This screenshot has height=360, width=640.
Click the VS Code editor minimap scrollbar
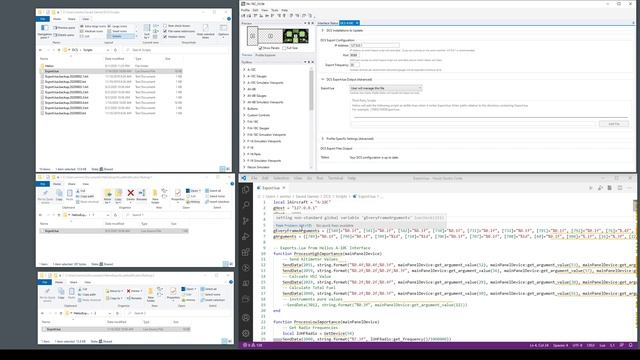pos(635,206)
